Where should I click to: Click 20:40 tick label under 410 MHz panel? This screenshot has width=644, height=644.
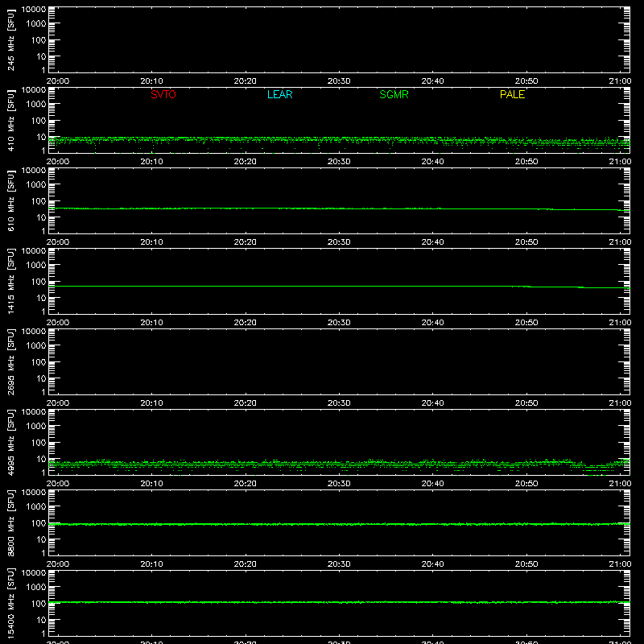[432, 162]
